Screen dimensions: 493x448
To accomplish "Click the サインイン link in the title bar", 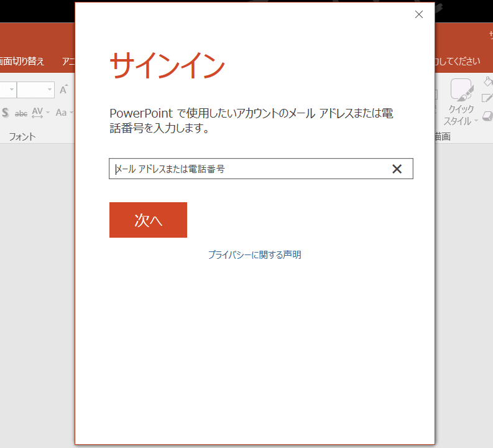I will (x=491, y=36).
